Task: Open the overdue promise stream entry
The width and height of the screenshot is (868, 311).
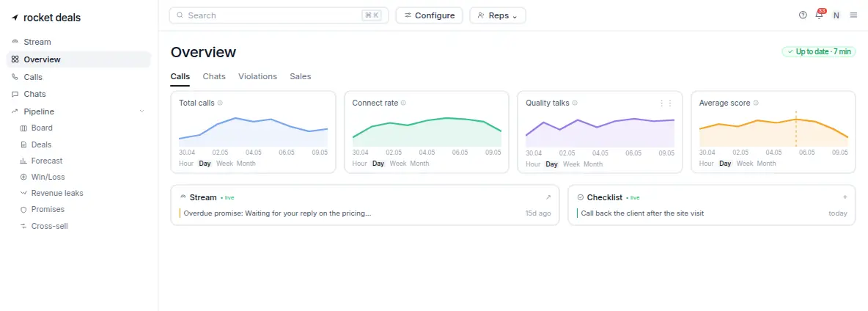Action: click(x=365, y=213)
